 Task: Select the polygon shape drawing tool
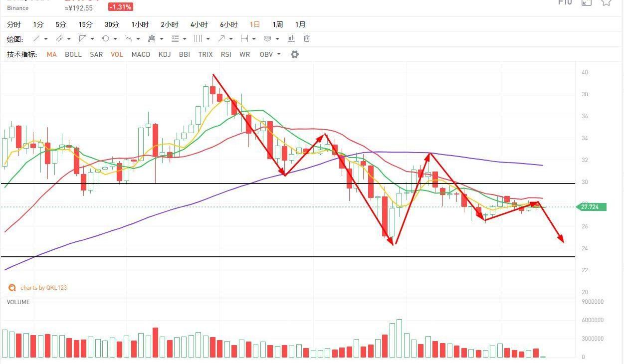(x=82, y=39)
